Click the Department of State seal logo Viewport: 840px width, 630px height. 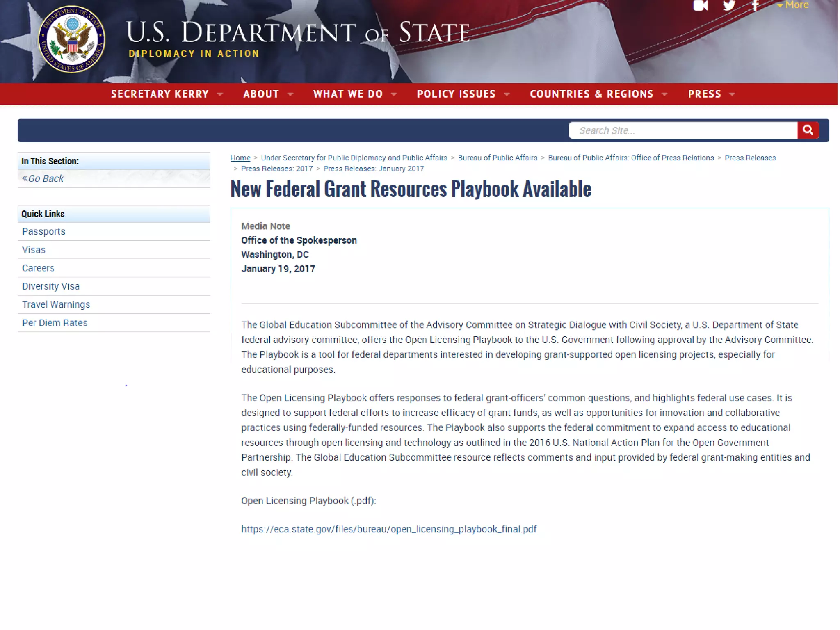(x=72, y=40)
